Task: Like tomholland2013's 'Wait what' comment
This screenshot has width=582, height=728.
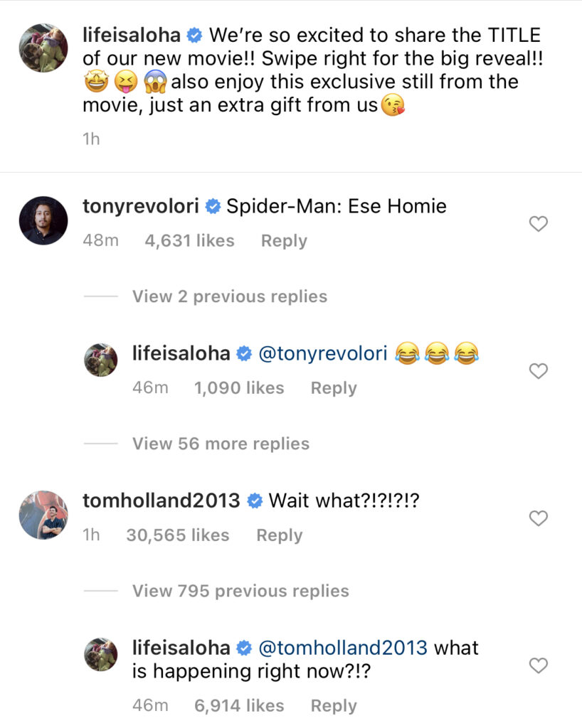Action: click(x=539, y=519)
